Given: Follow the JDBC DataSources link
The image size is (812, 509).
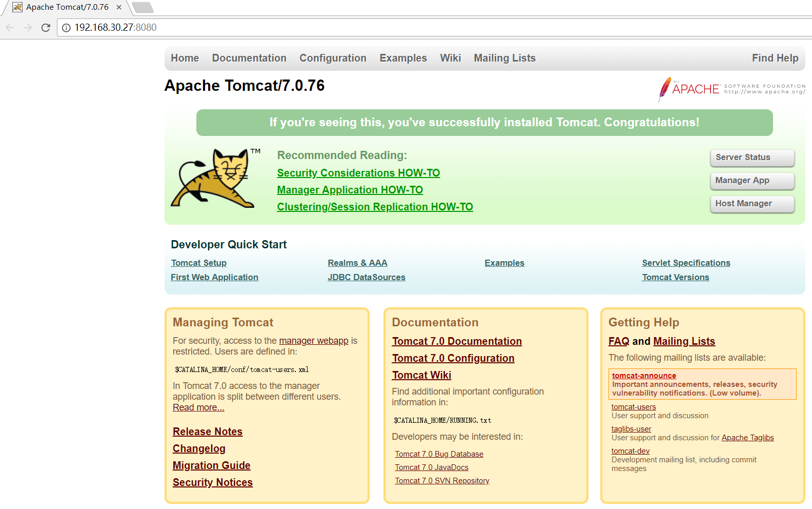Looking at the screenshot, I should tap(367, 277).
